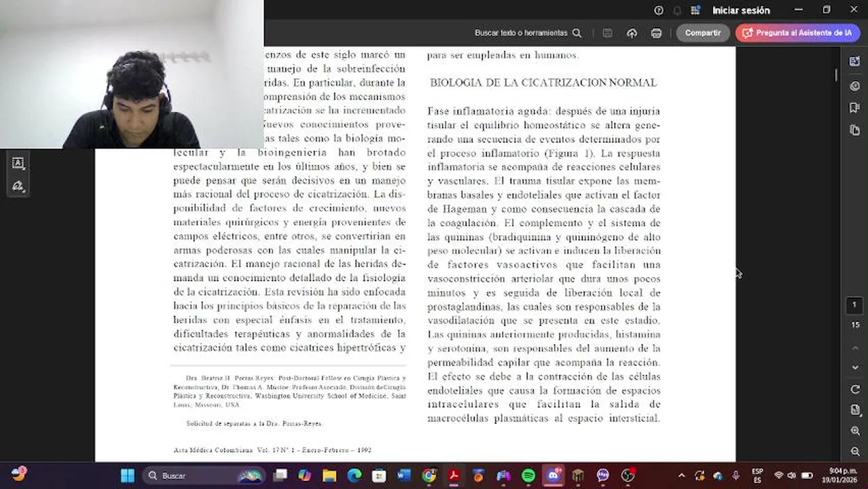Open Discord from the taskbar
This screenshot has height=489, width=868.
pyautogui.click(x=554, y=475)
